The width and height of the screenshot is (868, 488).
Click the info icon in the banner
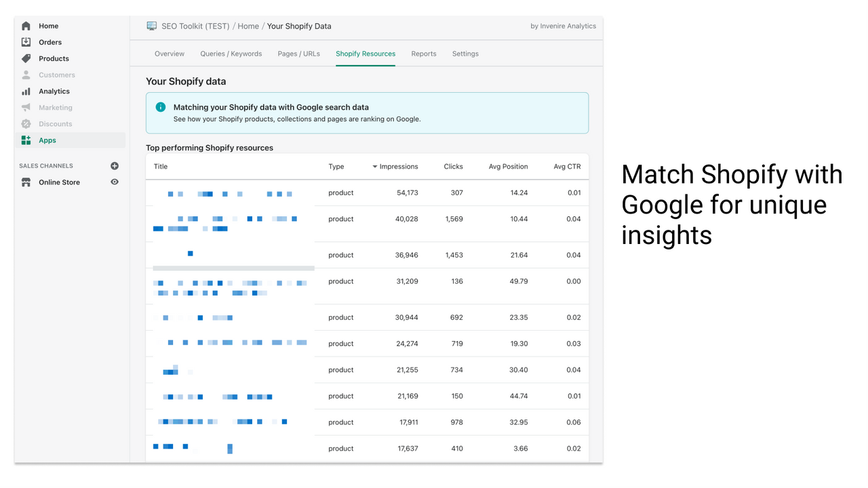pos(161,107)
